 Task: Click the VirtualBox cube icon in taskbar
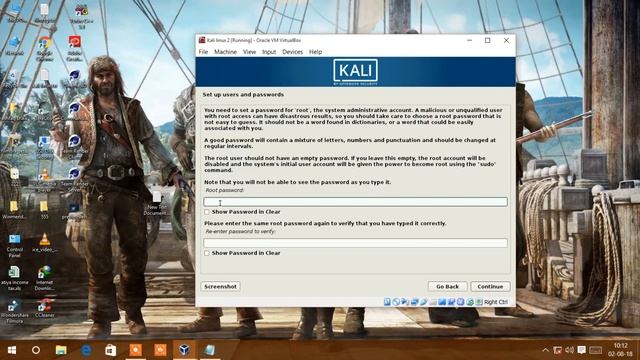pyautogui.click(x=184, y=350)
